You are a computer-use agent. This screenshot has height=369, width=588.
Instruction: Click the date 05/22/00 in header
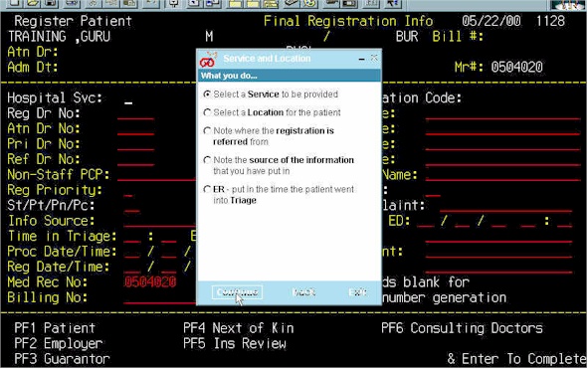[x=490, y=21]
